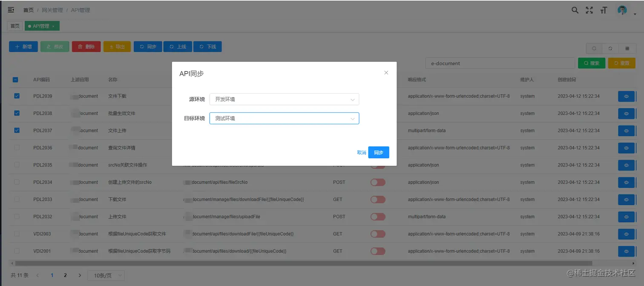Viewport: 644px width, 286px height.
Task: Refresh the table with the circular arrows icon
Action: coord(610,49)
